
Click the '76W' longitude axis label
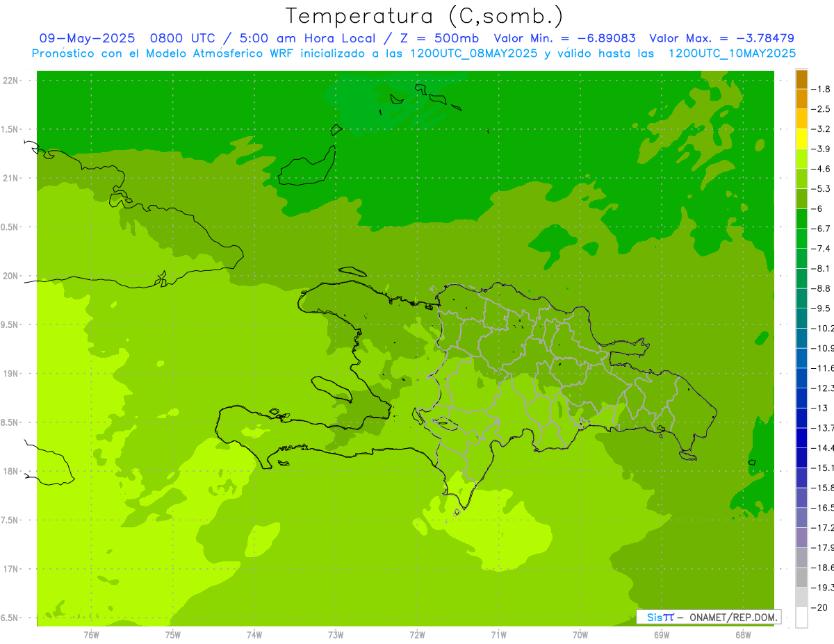(91, 635)
